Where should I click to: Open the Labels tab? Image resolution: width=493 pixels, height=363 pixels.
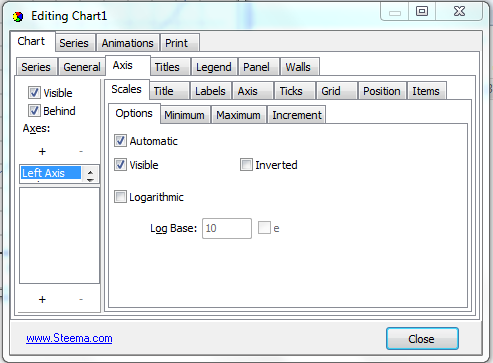210,91
